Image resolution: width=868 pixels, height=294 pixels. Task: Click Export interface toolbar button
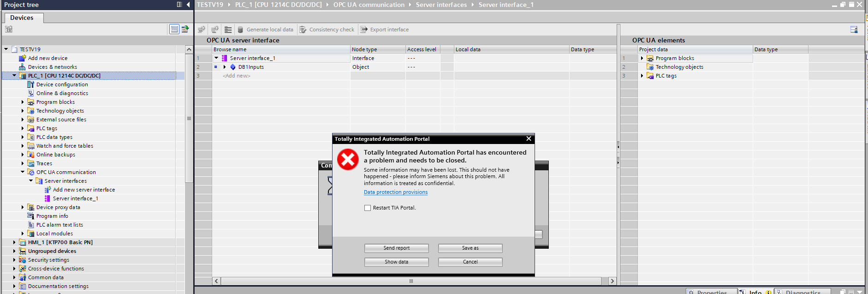pyautogui.click(x=385, y=30)
